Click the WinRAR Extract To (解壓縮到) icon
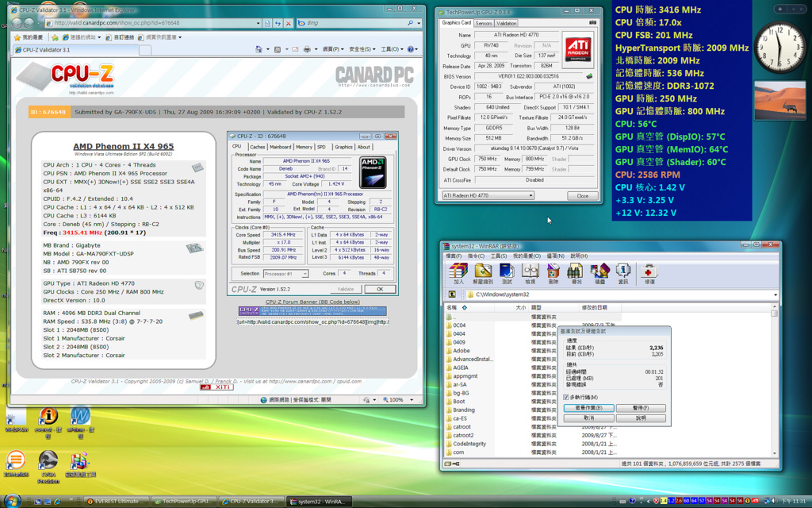Image resolution: width=812 pixels, height=508 pixels. tap(483, 271)
